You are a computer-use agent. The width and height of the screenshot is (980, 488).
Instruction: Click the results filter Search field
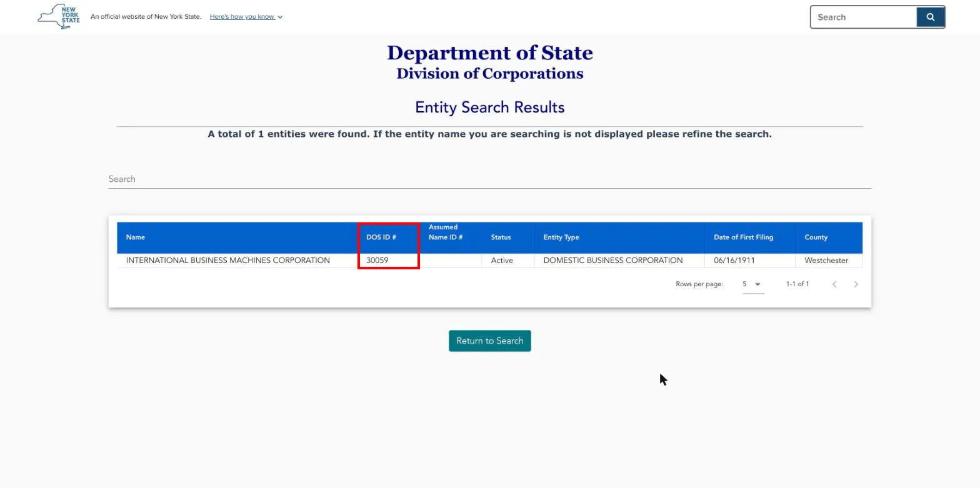coord(490,179)
